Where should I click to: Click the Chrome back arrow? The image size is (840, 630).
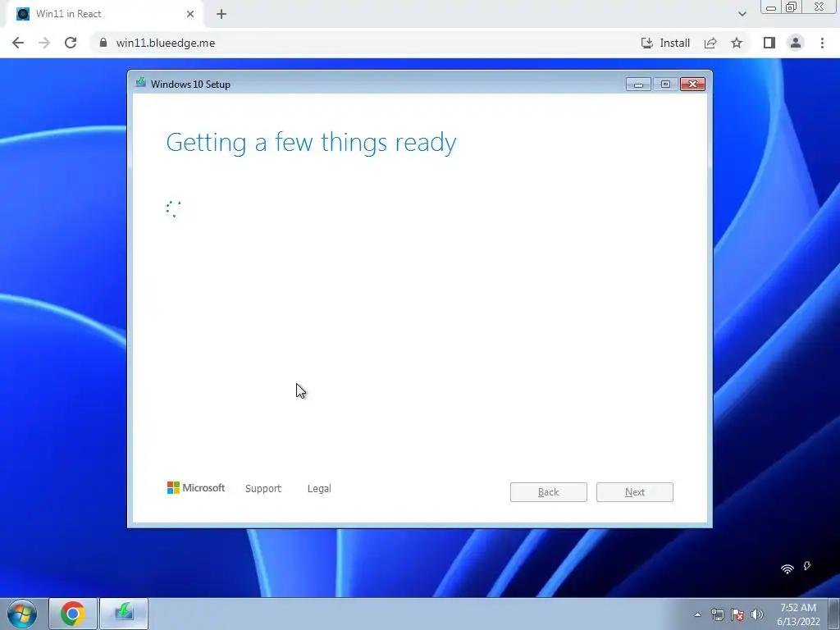[x=18, y=43]
